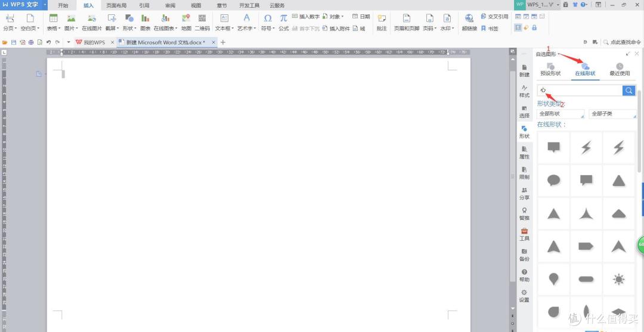
Task: Insert a 超链接 hyperlink
Action: click(x=469, y=22)
